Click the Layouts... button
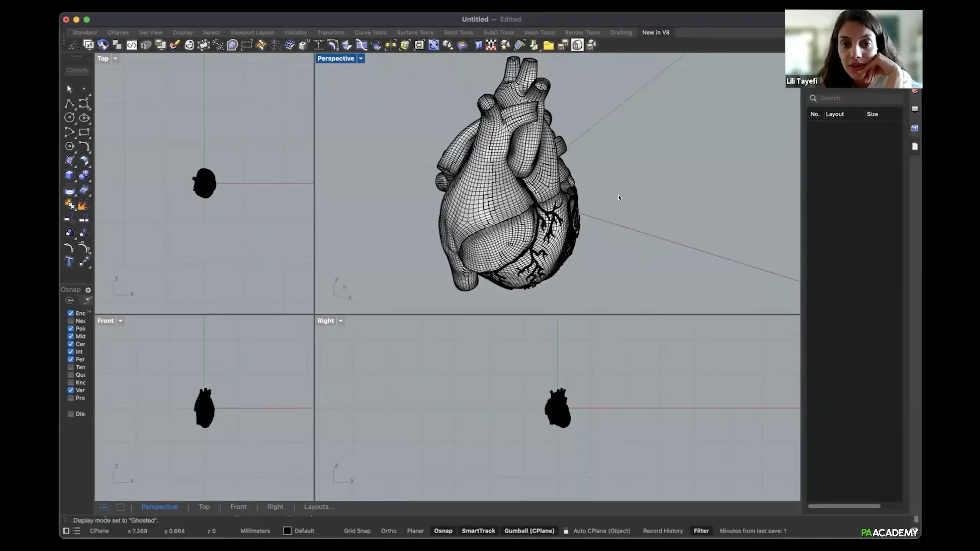Viewport: 980px width, 551px height. pos(319,507)
